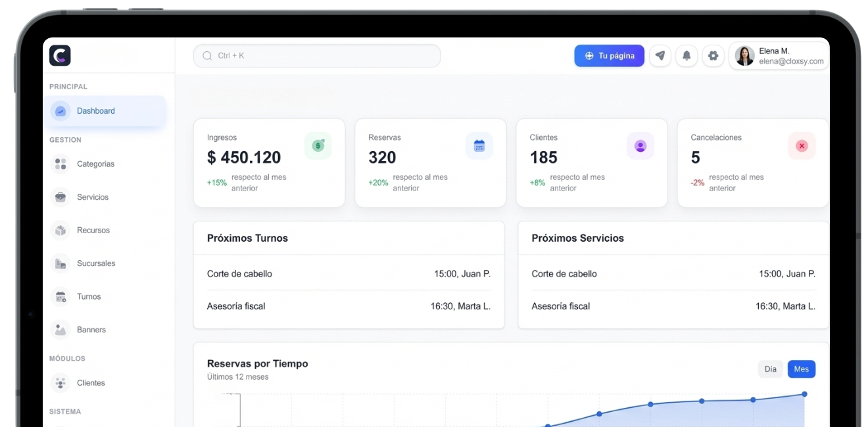This screenshot has height=427, width=868.
Task: Open Recursos via its sidebar icon
Action: (60, 230)
